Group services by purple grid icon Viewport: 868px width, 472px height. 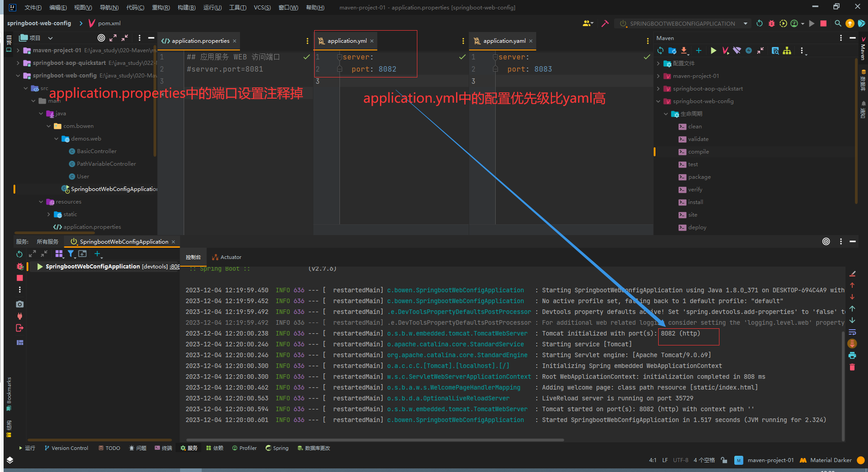(59, 254)
